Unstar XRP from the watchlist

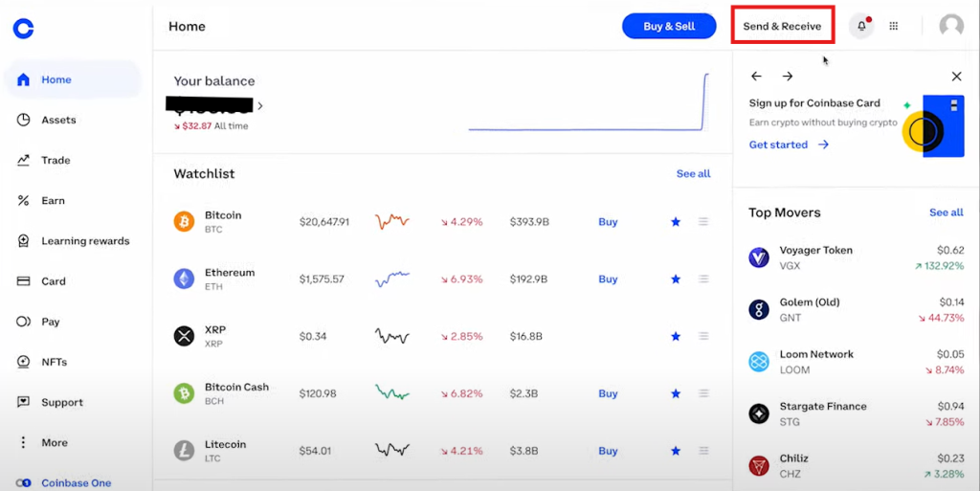(x=676, y=336)
